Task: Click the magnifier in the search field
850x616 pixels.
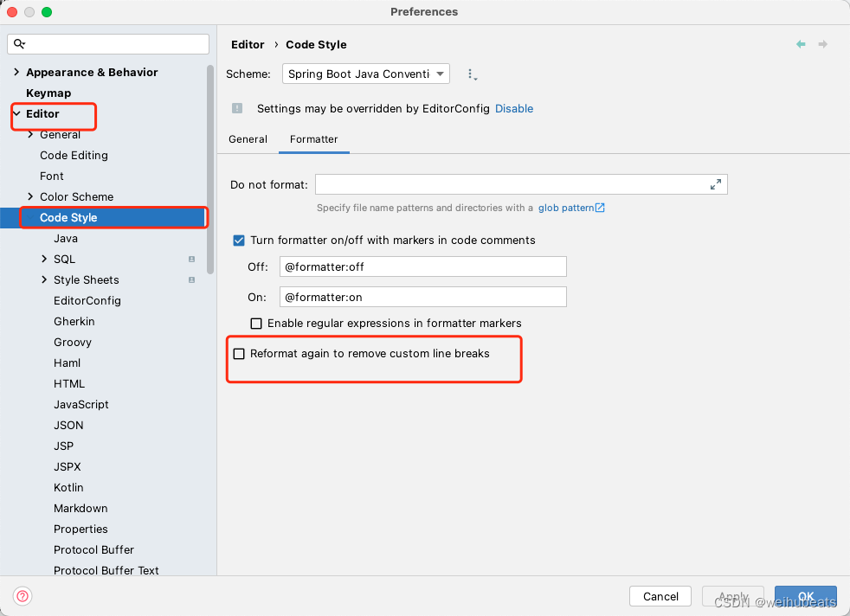Action: click(17, 43)
